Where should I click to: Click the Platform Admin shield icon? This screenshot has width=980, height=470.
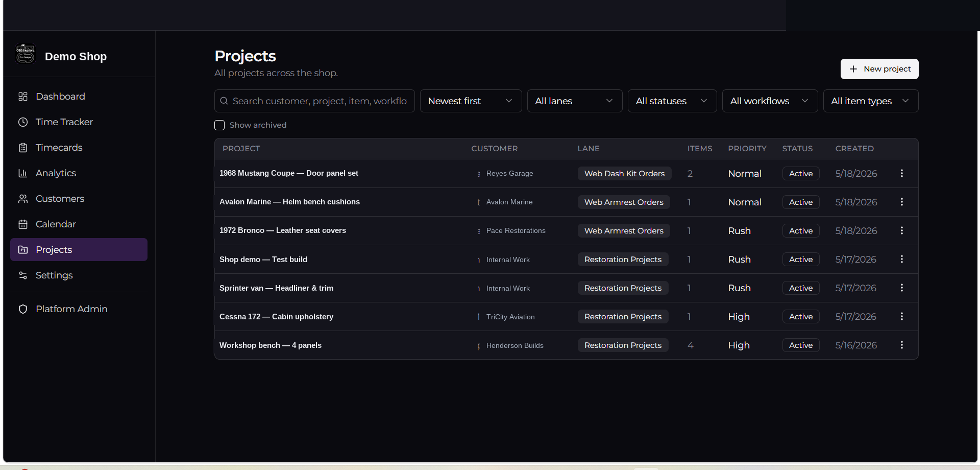[23, 309]
